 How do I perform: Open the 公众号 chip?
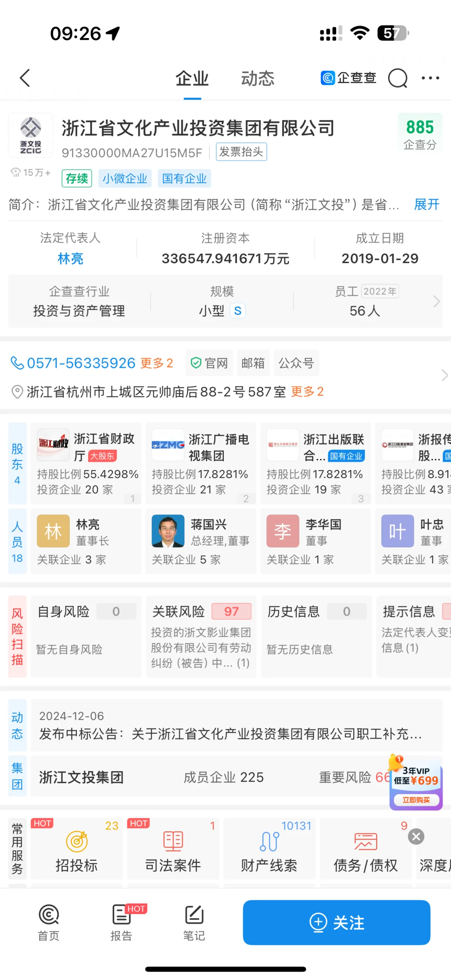296,363
